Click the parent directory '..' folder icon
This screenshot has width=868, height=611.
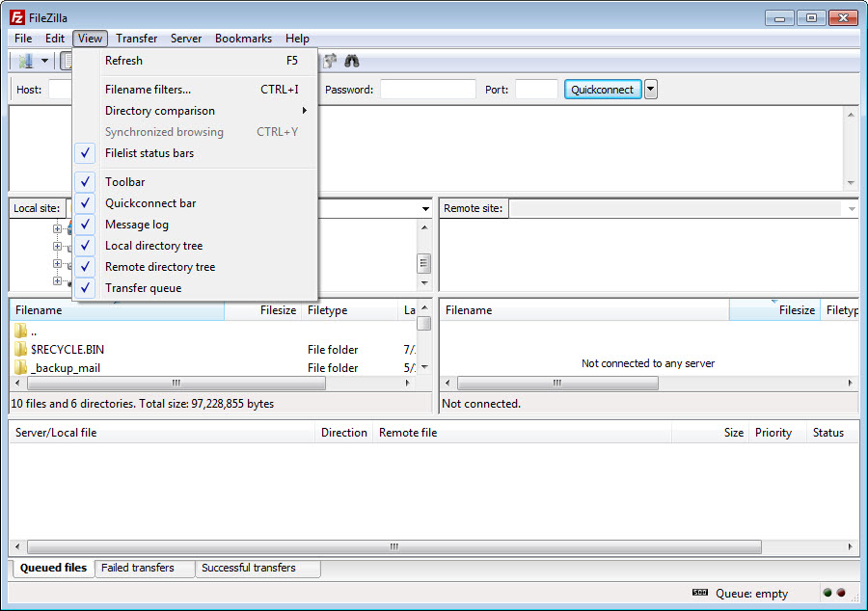point(20,332)
